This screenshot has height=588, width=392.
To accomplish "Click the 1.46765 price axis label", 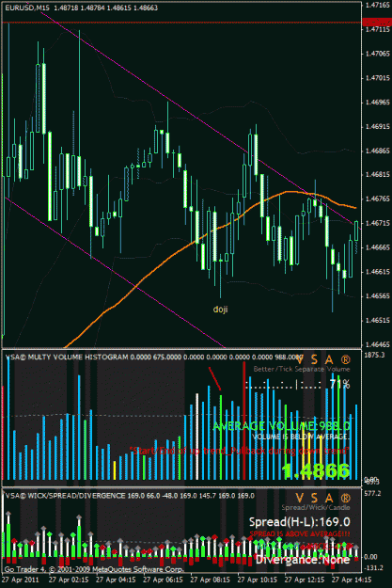I will (377, 199).
